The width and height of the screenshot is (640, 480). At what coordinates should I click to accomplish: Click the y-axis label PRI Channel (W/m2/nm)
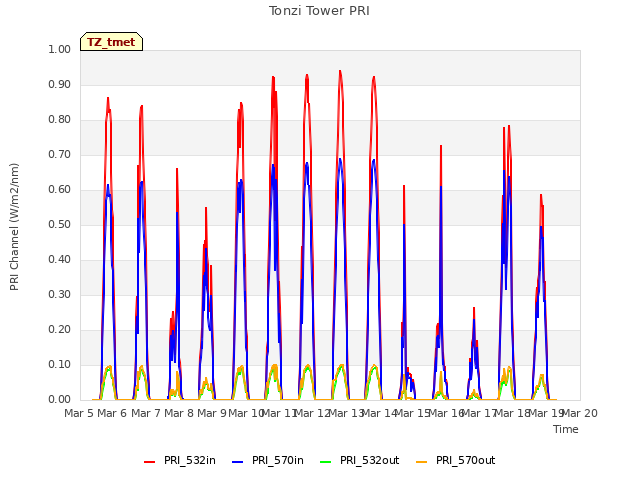14,227
